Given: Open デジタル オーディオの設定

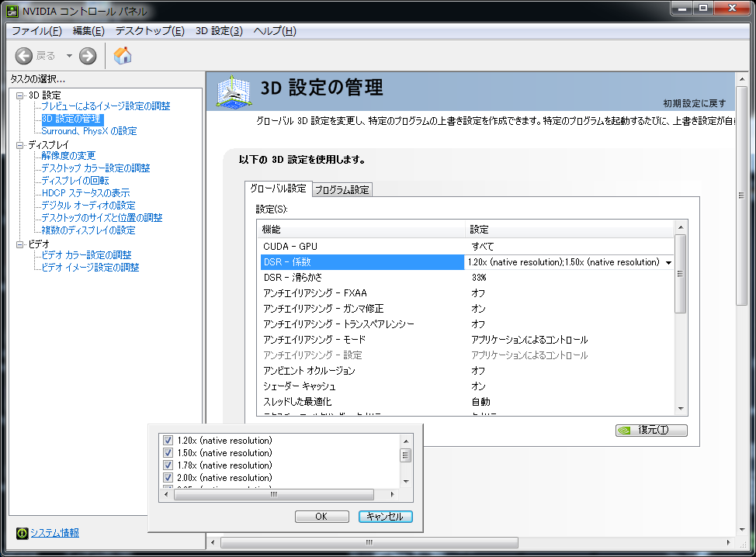Looking at the screenshot, I should click(x=88, y=206).
